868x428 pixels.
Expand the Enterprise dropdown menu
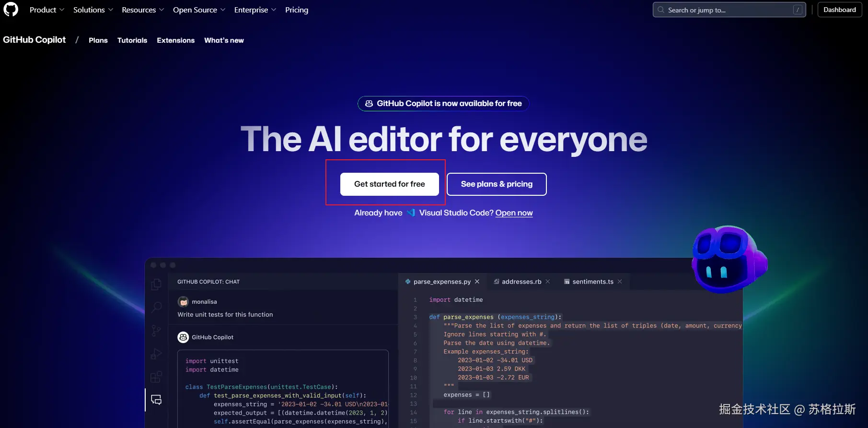point(255,10)
